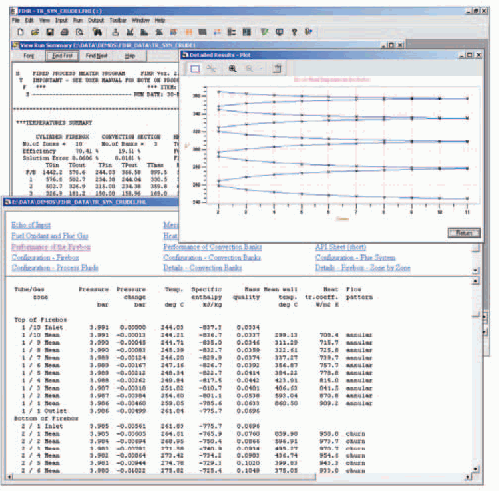The width and height of the screenshot is (499, 491).
Task: Open Configuration - Process Fluids link
Action: pos(55,268)
